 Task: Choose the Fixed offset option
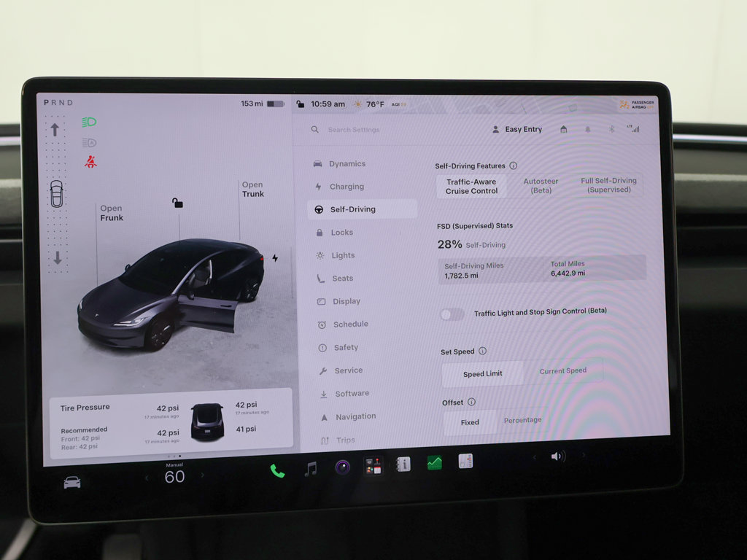pyautogui.click(x=470, y=422)
